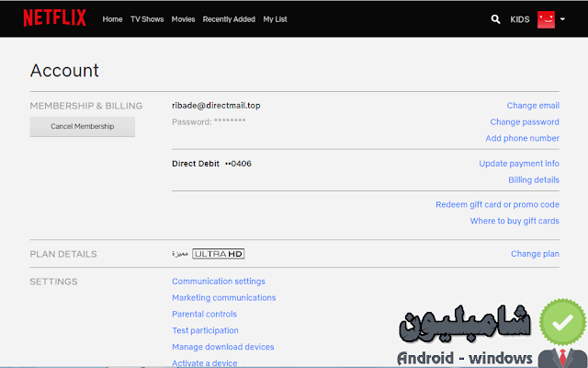588x368 pixels.
Task: Click the Direct Debit ••0406 text
Action: (x=211, y=164)
